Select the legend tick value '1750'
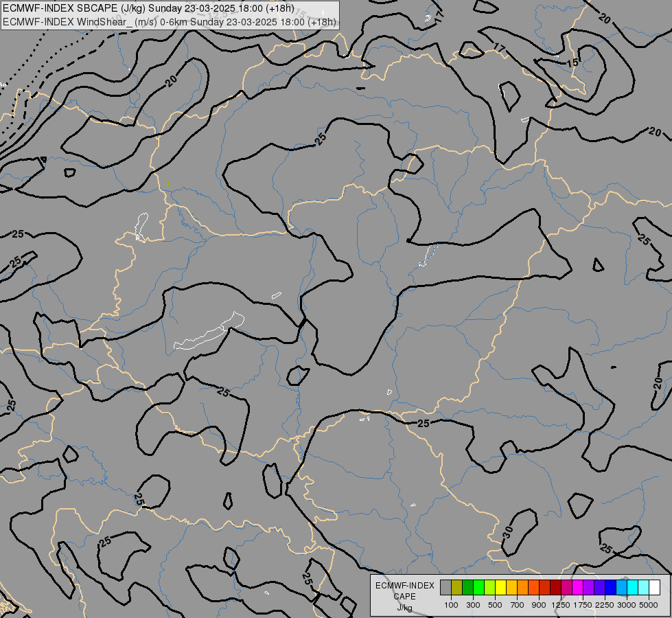 pyautogui.click(x=583, y=605)
